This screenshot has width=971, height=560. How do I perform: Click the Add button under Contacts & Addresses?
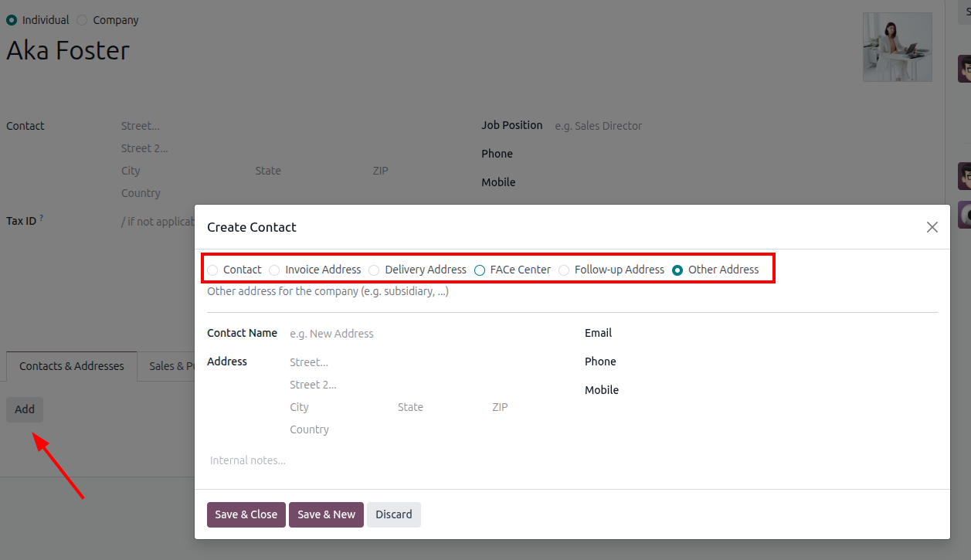(x=25, y=409)
